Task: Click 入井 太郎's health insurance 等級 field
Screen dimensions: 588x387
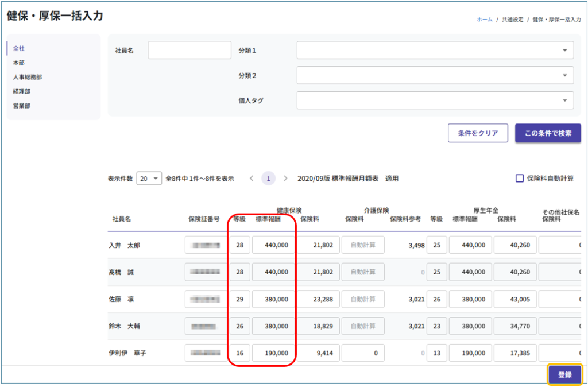Action: [x=239, y=245]
